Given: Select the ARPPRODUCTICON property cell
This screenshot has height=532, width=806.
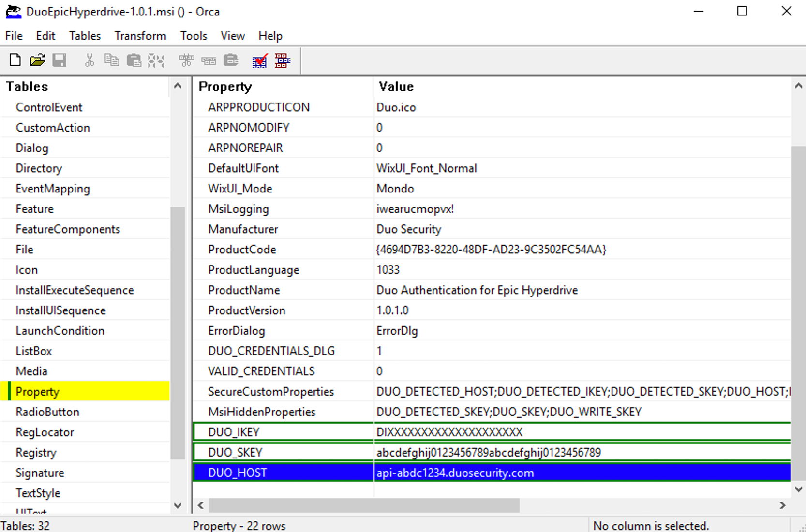Looking at the screenshot, I should tap(283, 107).
